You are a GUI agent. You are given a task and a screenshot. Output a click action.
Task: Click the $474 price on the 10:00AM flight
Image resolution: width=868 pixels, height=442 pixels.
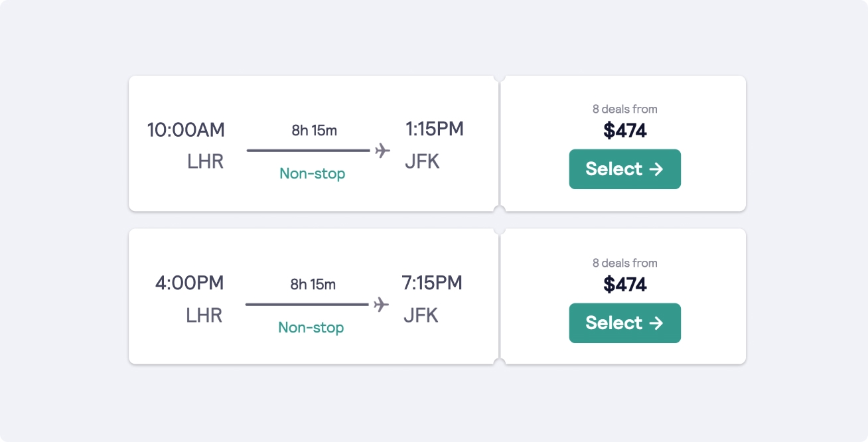[x=625, y=131]
